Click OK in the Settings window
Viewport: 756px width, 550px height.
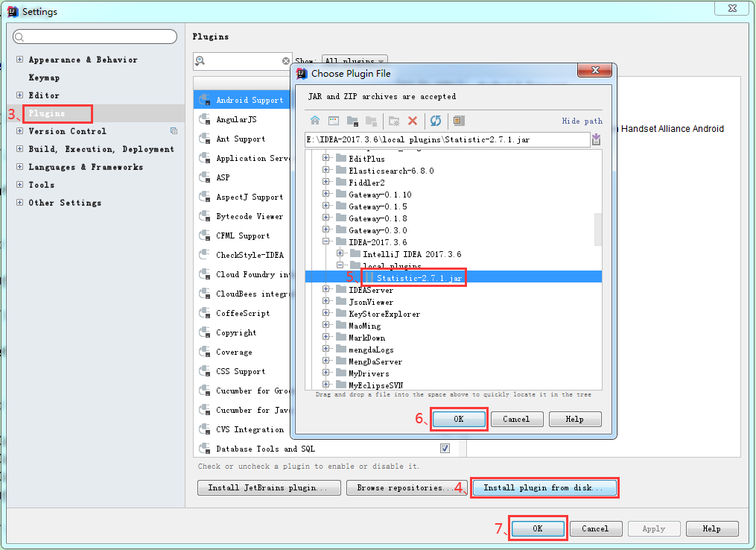[538, 529]
